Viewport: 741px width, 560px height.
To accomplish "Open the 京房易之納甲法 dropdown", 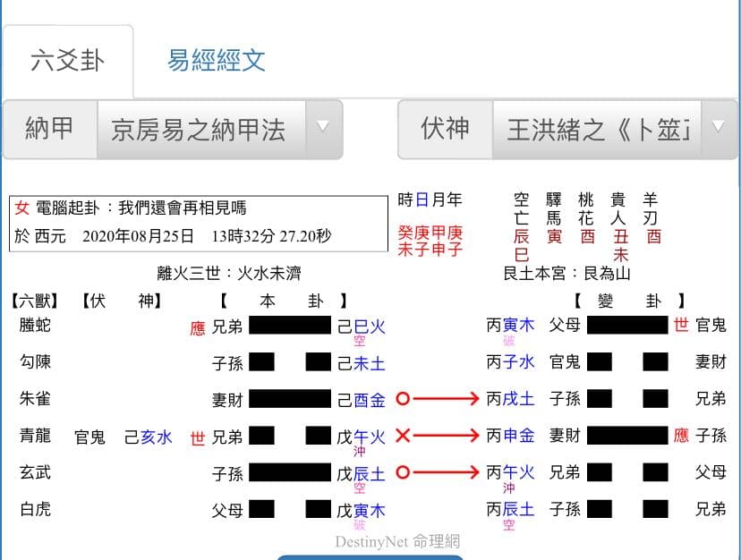I will [220, 130].
